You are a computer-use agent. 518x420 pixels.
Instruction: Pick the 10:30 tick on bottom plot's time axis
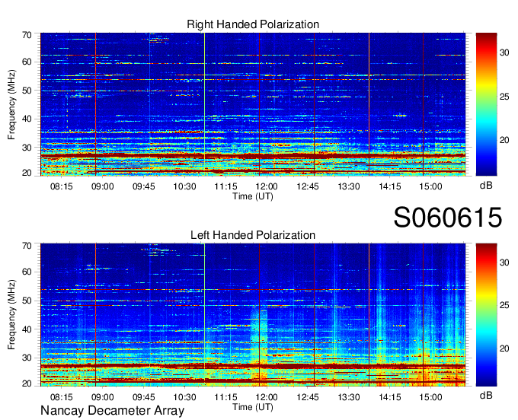[x=184, y=397]
